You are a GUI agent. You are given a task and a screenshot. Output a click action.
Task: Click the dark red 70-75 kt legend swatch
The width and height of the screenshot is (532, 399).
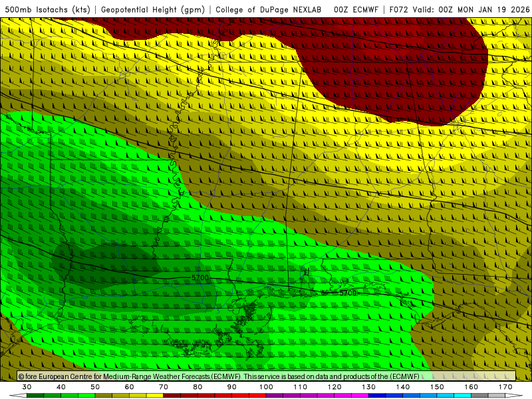(172, 396)
